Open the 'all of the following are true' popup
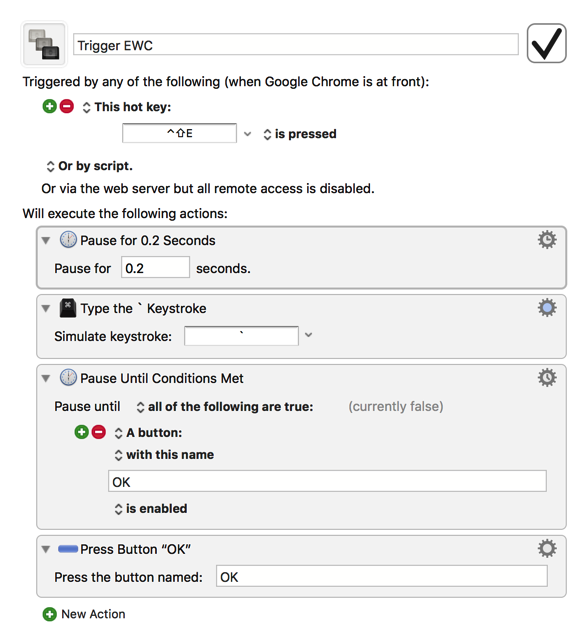Screen dimensions: 588x642 pyautogui.click(x=225, y=407)
